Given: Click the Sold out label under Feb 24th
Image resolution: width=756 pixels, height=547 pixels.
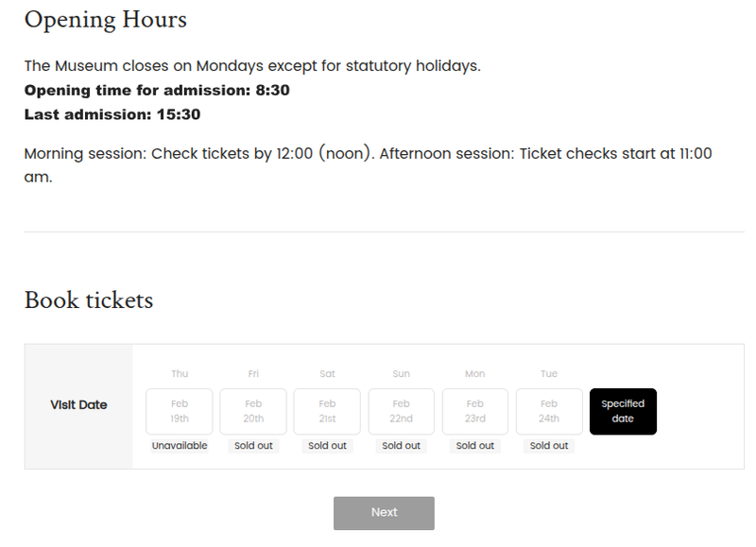Looking at the screenshot, I should tap(549, 445).
